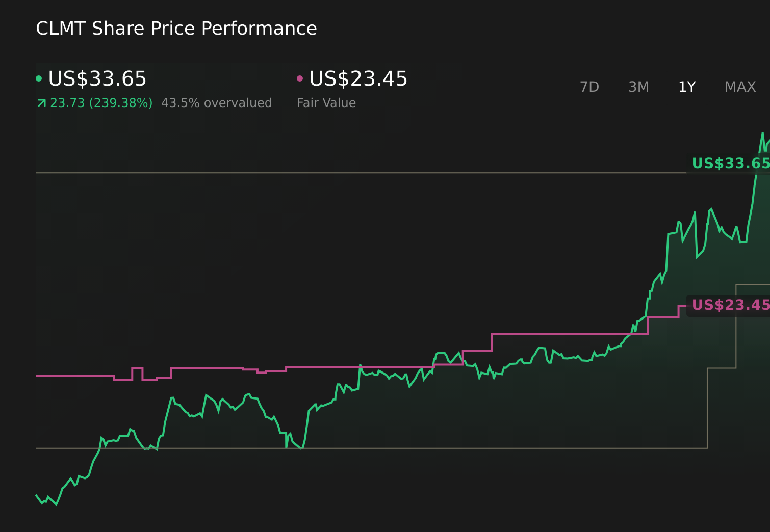Select the US$33.65 price tag on chart
The height and width of the screenshot is (532, 770).
731,164
